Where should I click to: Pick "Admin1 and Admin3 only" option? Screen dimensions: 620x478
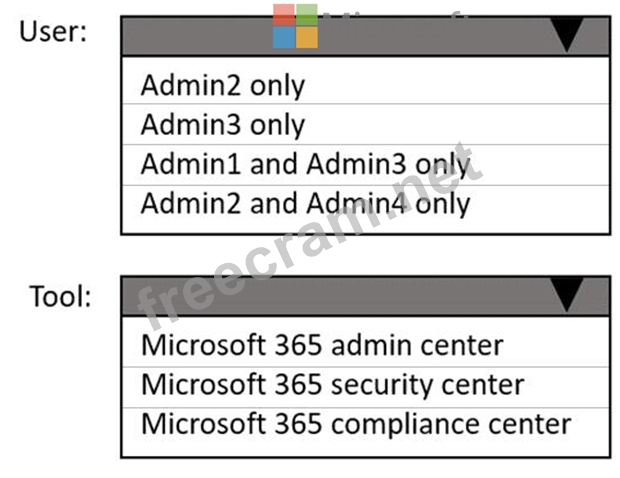[x=305, y=164]
